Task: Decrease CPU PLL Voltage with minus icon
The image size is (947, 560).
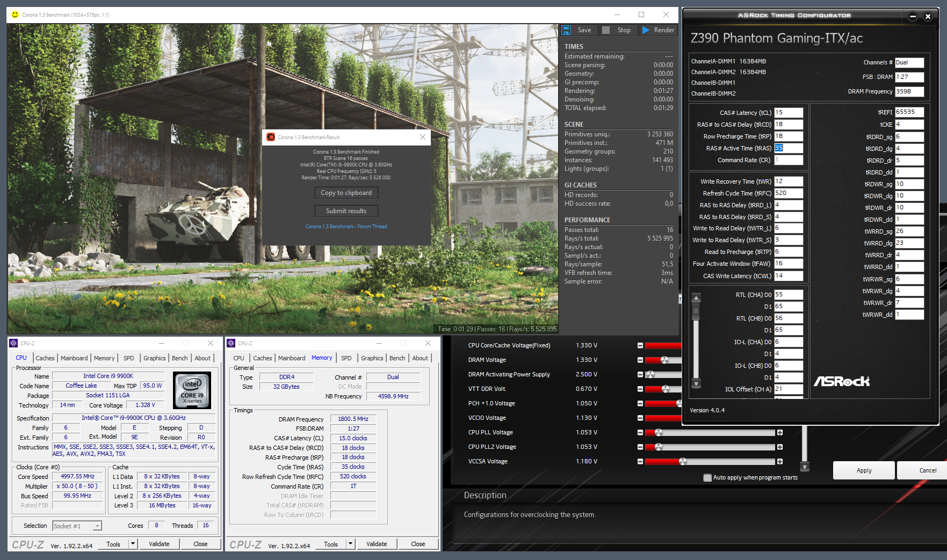Action: 640,432
